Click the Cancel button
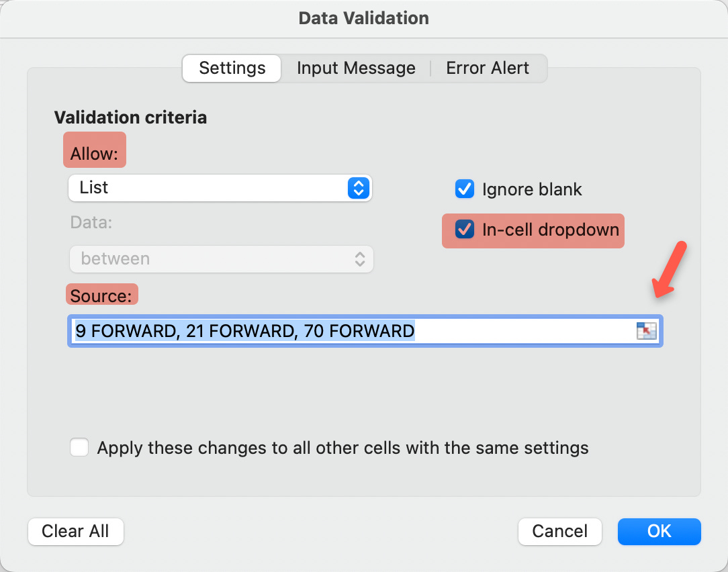Image resolution: width=728 pixels, height=572 pixels. 560,531
